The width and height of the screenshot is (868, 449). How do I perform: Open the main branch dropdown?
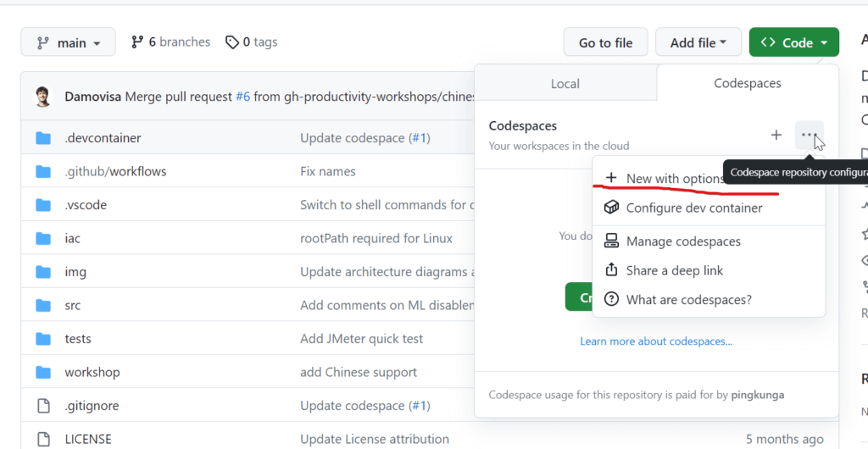pyautogui.click(x=68, y=42)
